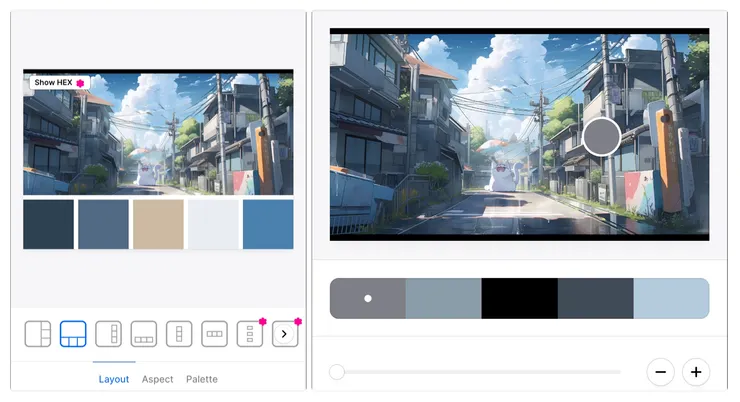Switch to the Layout tab
The height and width of the screenshot is (402, 740).
coord(114,379)
